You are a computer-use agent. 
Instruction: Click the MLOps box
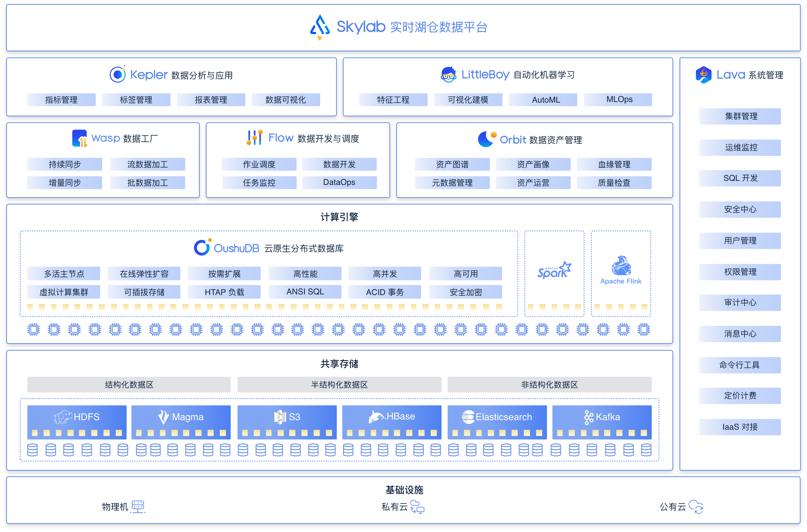point(618,100)
